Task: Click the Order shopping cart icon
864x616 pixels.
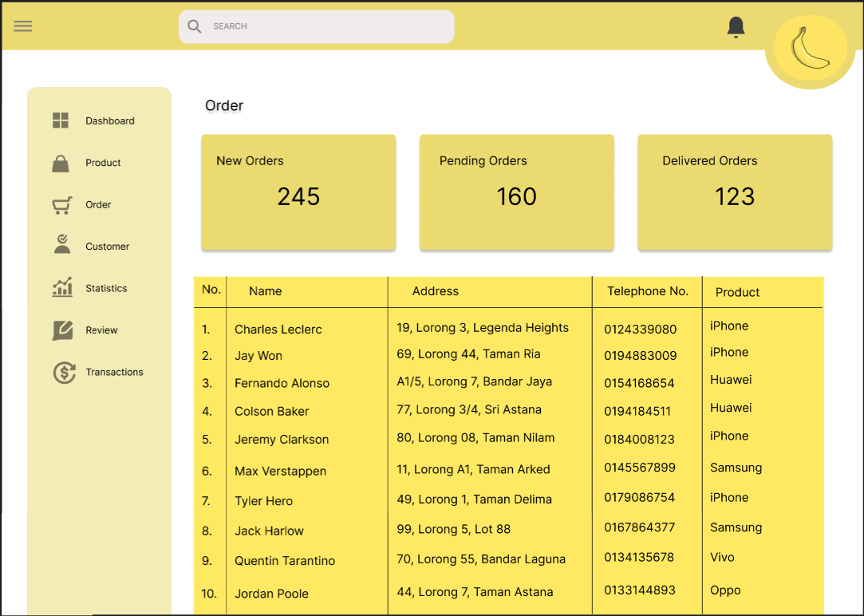Action: [x=61, y=205]
